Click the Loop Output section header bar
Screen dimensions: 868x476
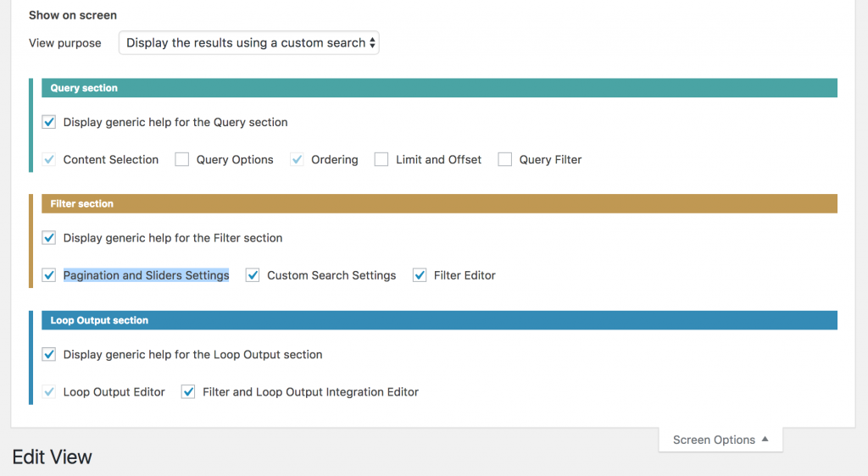click(x=440, y=320)
